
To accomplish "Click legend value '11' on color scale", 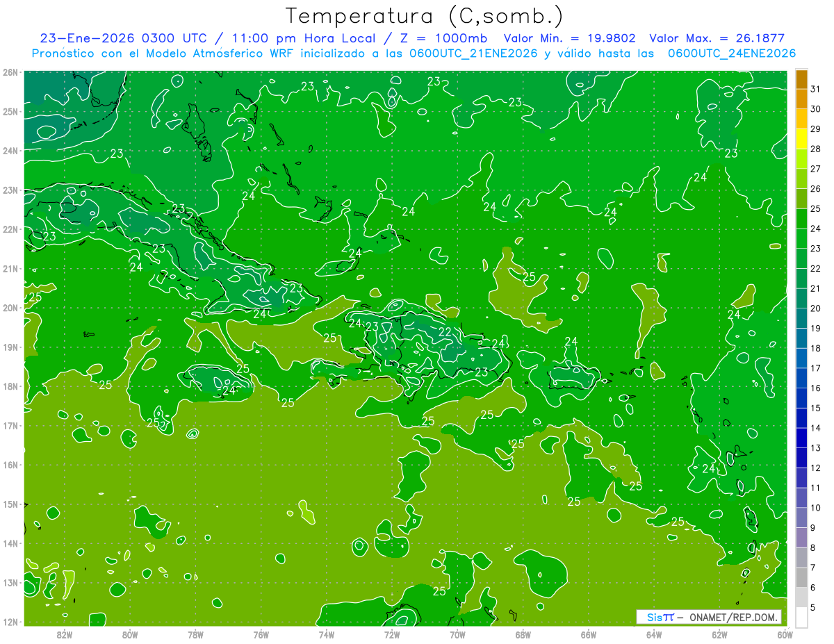I will pos(815,488).
